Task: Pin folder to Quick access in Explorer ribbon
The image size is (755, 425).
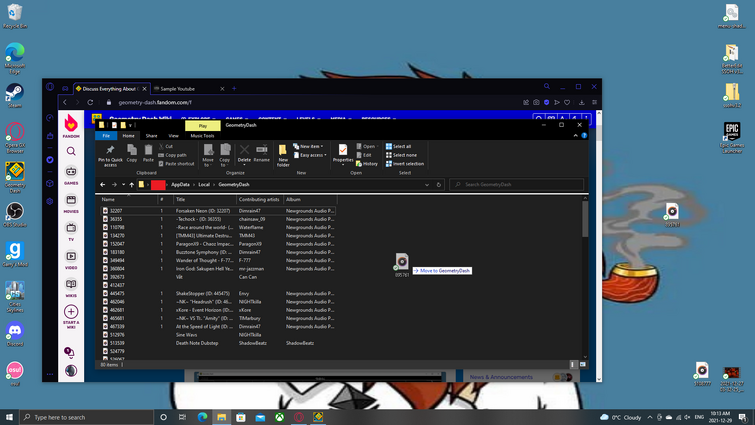Action: coord(110,155)
